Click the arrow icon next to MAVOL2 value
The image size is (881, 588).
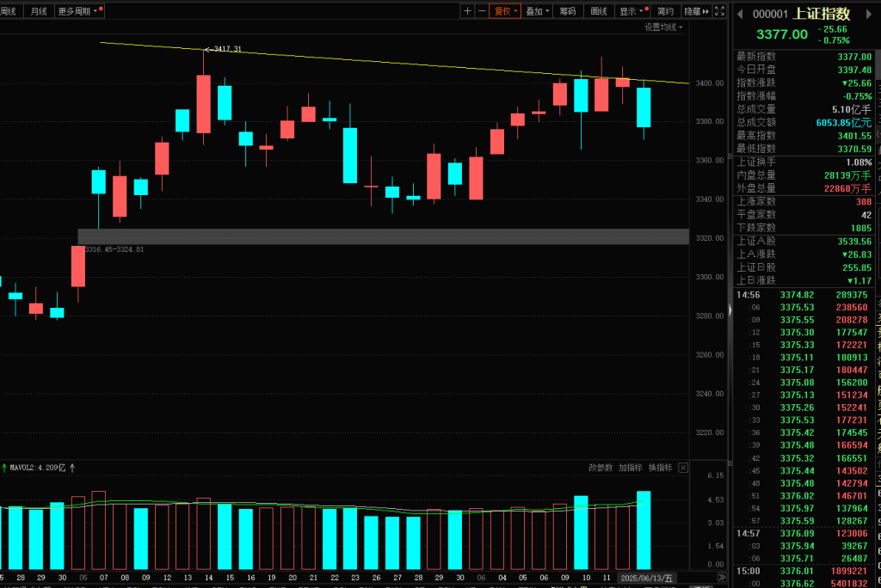72,468
